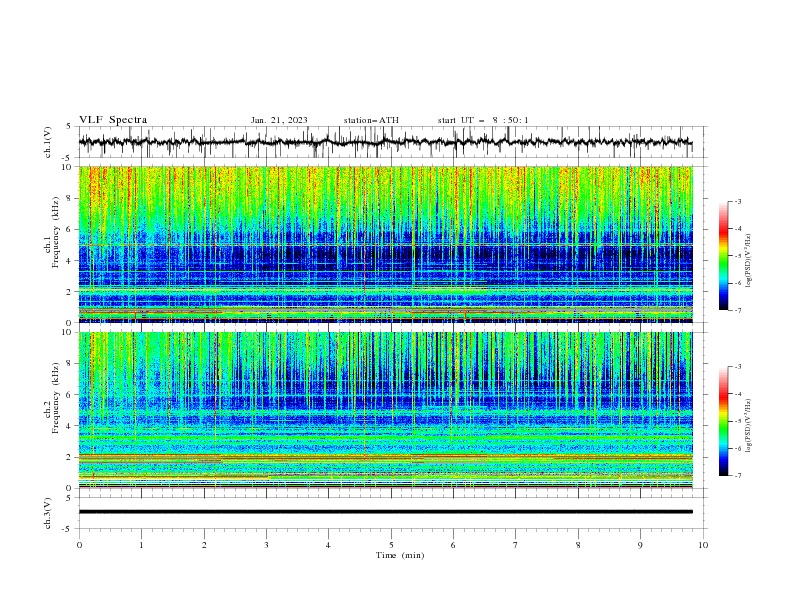Click the time axis tick label '7'
Screen dimensions: 792x612
point(516,545)
